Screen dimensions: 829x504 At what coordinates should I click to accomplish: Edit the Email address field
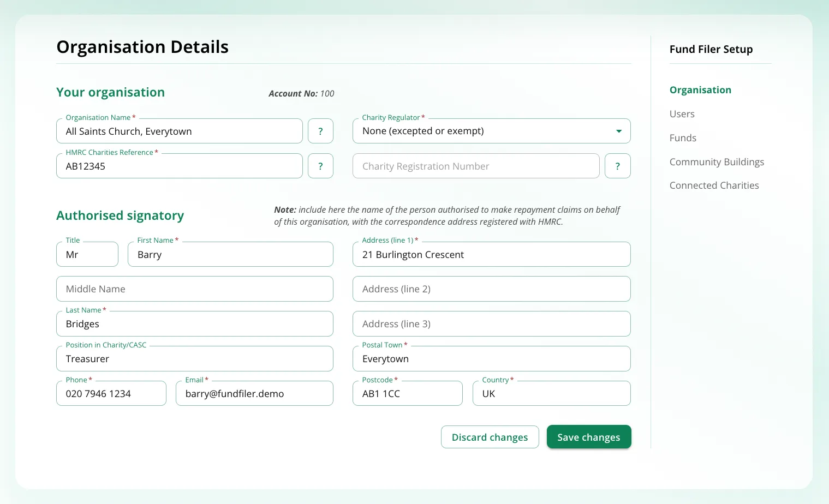tap(254, 393)
